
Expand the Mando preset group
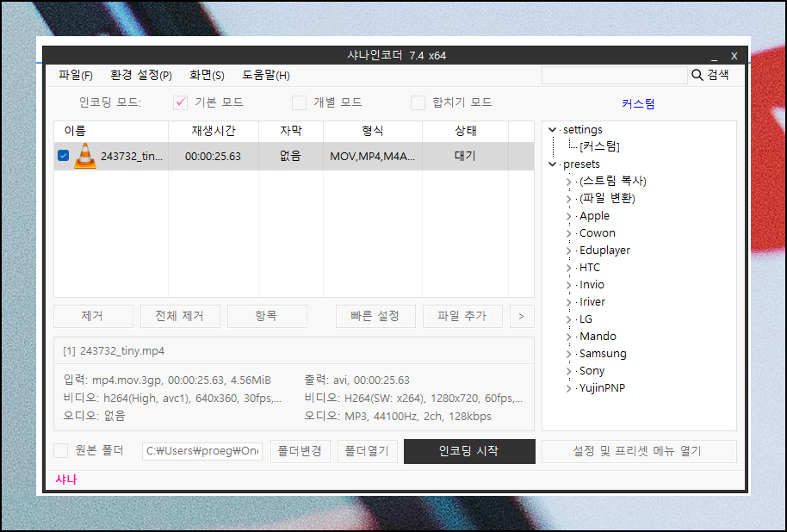click(568, 337)
